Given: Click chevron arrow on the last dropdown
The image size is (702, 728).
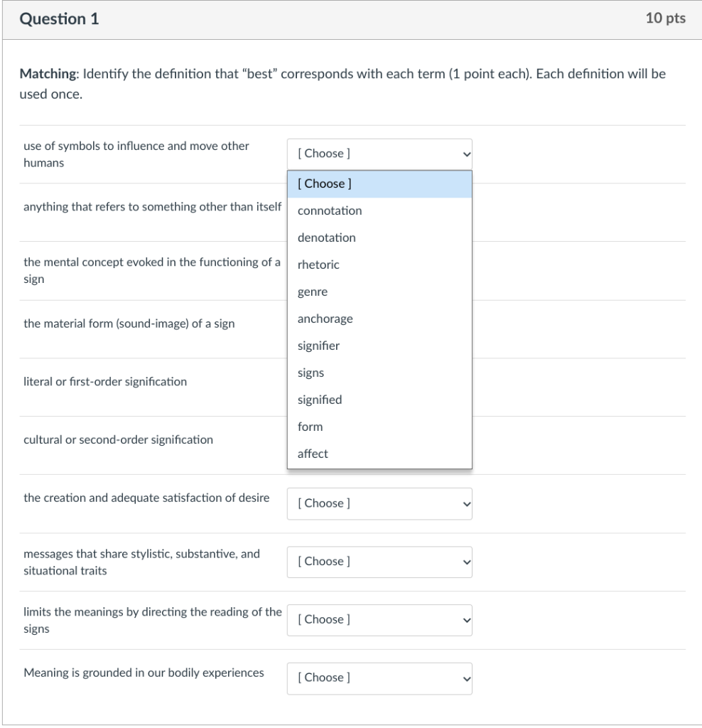Looking at the screenshot, I should (x=466, y=679).
